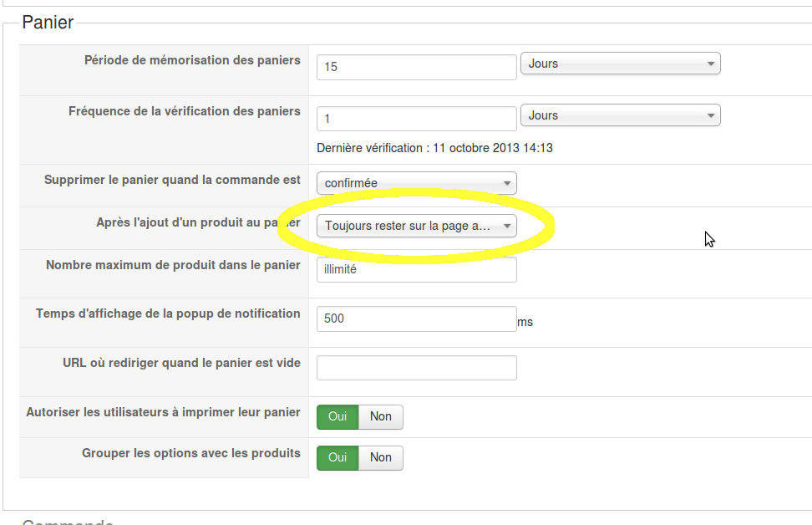The height and width of the screenshot is (525, 812).
Task: Open the verification frequency 'Jours' unit dropdown
Action: [620, 115]
